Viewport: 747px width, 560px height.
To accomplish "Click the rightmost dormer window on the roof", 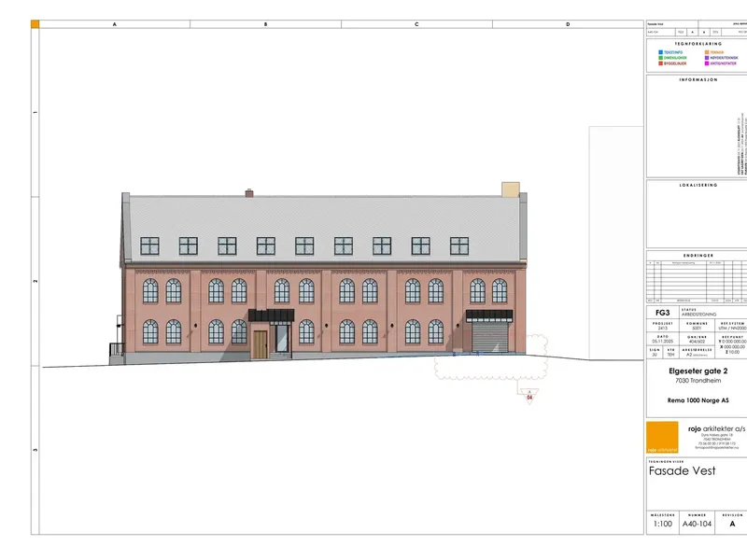I will click(x=459, y=246).
